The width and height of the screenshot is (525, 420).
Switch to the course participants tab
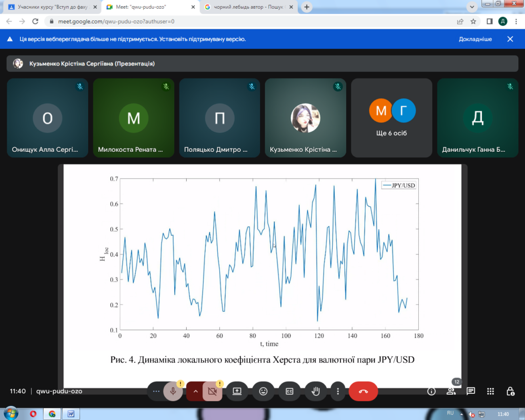click(x=50, y=7)
